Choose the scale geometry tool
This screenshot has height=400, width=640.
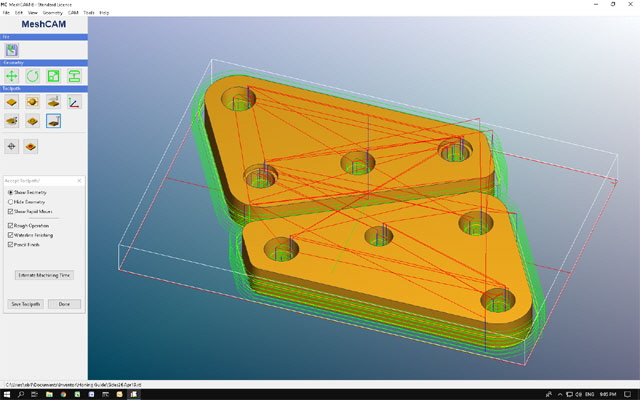coord(53,76)
